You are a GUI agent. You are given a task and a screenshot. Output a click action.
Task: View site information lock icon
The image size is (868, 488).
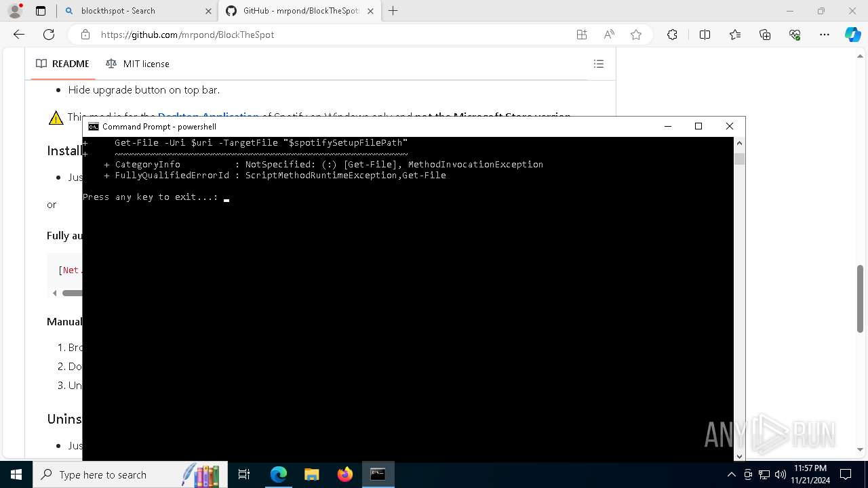click(85, 35)
